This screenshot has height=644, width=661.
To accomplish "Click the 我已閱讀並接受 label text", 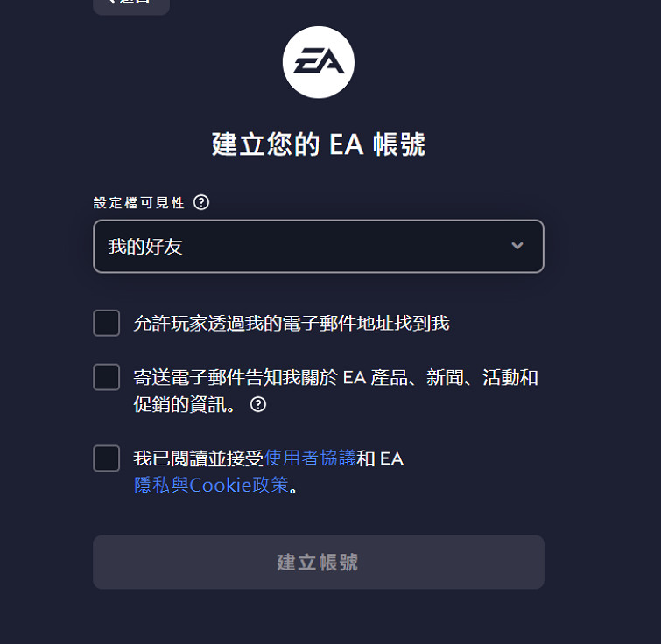I will (x=198, y=458).
